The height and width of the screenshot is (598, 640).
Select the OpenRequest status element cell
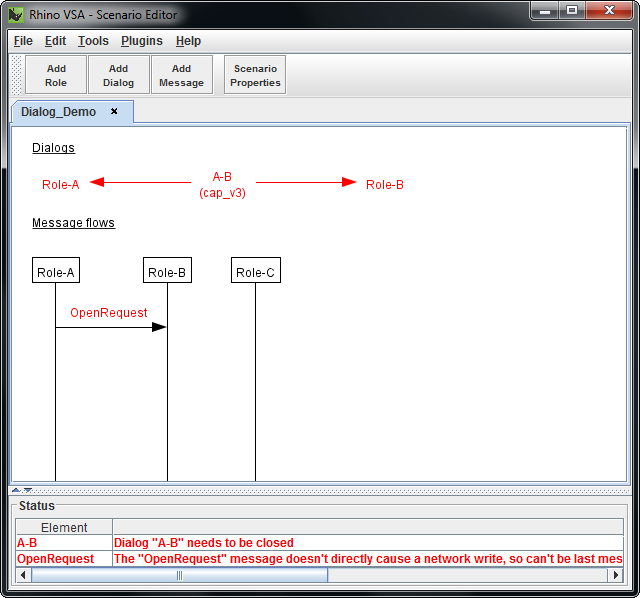(64, 558)
